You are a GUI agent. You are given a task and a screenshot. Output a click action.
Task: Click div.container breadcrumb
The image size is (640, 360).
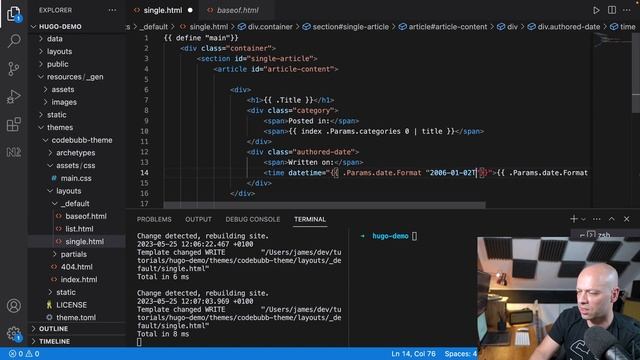pyautogui.click(x=265, y=27)
